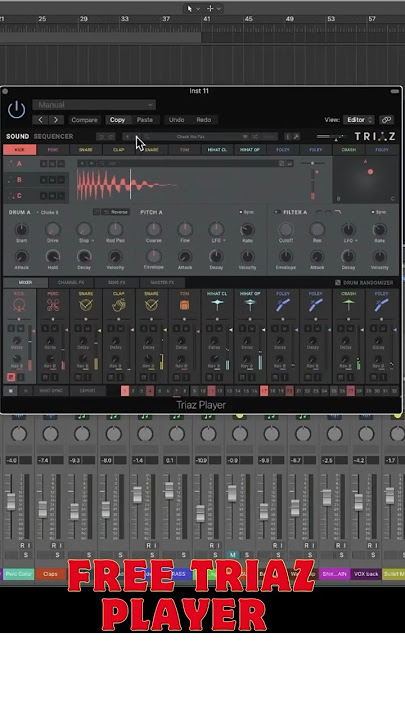This screenshot has width=405, height=720.
Task: Select the marquee crosshair tool in Logic toolbar
Action: tap(210, 9)
